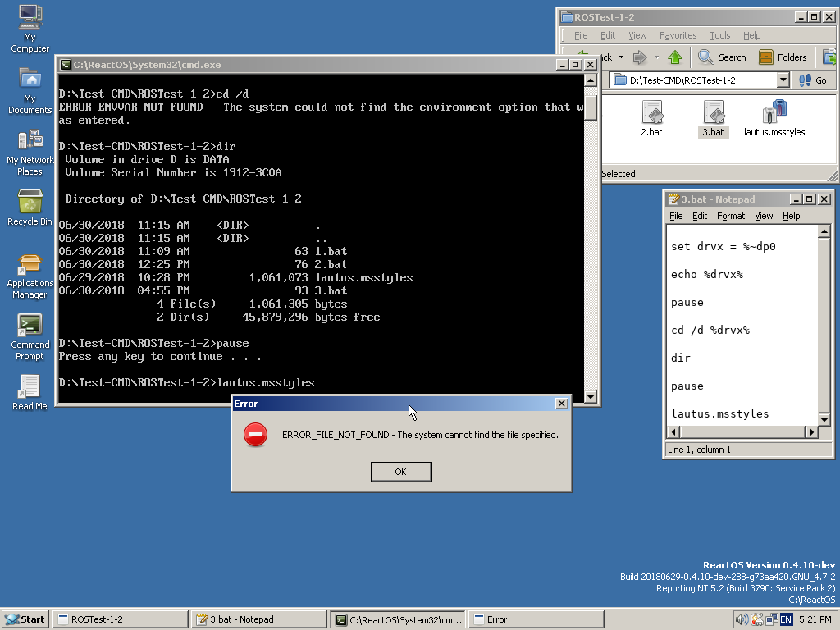Open the Command Prompt desktop shortcut
840x630 pixels.
coord(30,326)
